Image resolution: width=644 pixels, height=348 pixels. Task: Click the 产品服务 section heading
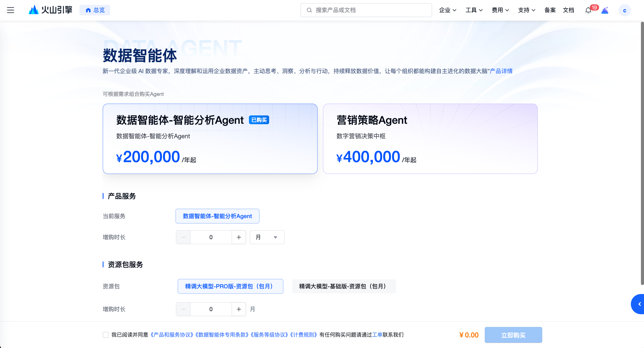(x=122, y=196)
